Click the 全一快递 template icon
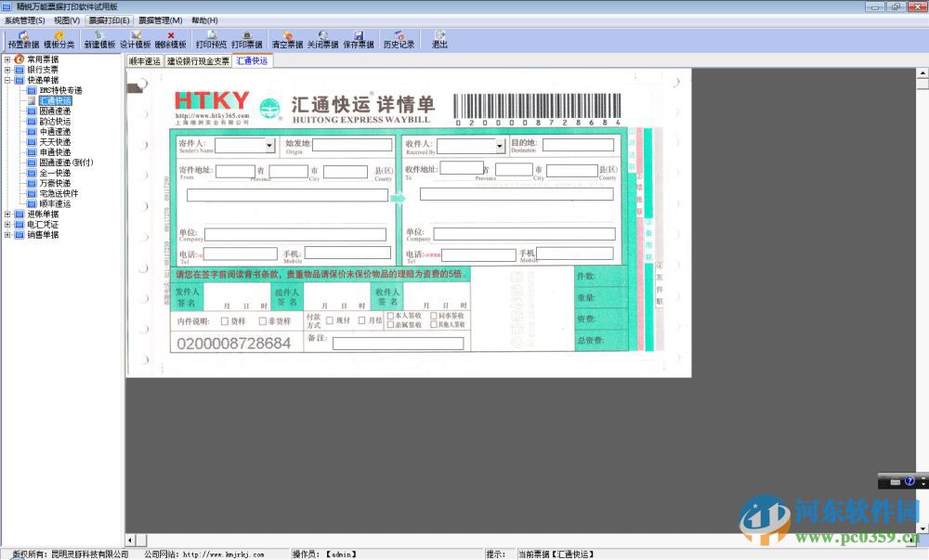The width and height of the screenshot is (929, 560). click(x=32, y=173)
